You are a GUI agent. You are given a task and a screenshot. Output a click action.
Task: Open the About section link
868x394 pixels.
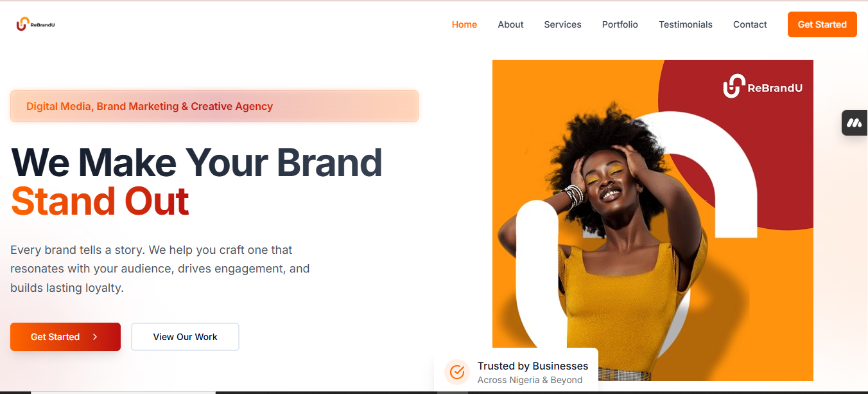pyautogui.click(x=510, y=24)
